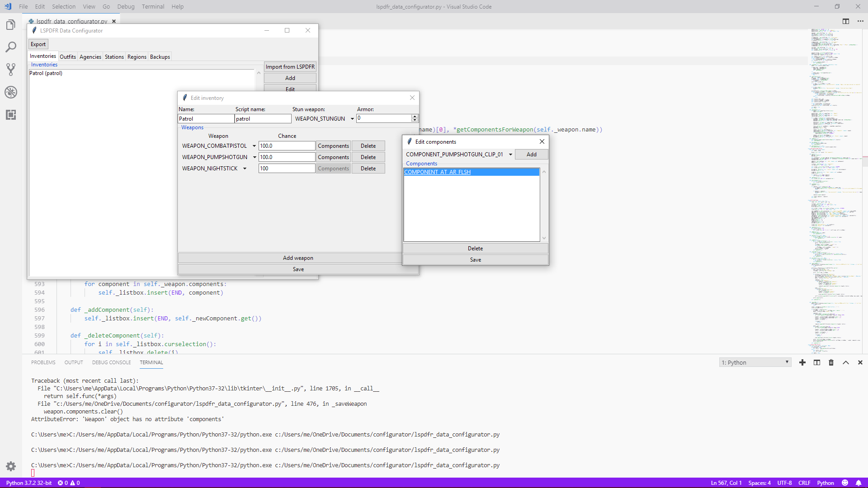Expand the WEAPON_COMBATPISTOL dropdown

[x=254, y=146]
